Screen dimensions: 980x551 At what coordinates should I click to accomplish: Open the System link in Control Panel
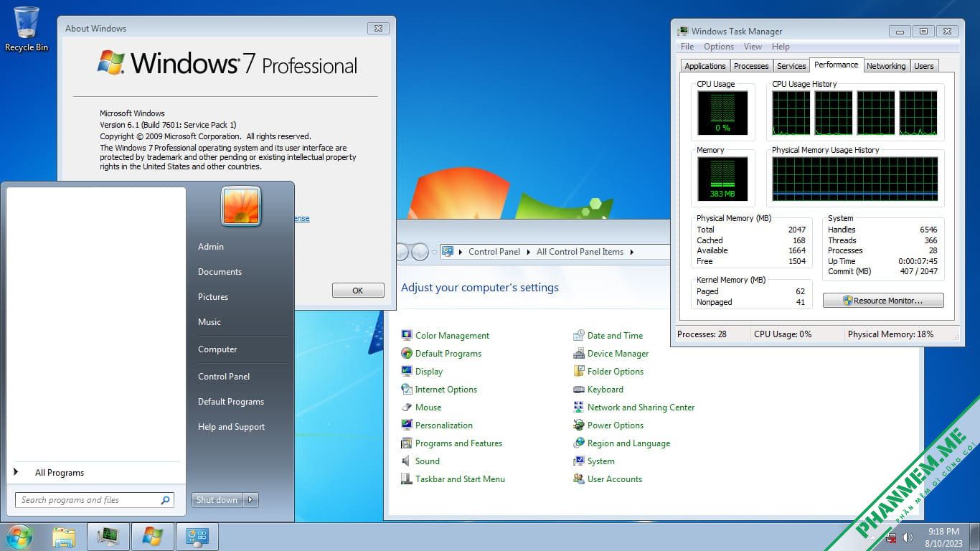point(600,461)
